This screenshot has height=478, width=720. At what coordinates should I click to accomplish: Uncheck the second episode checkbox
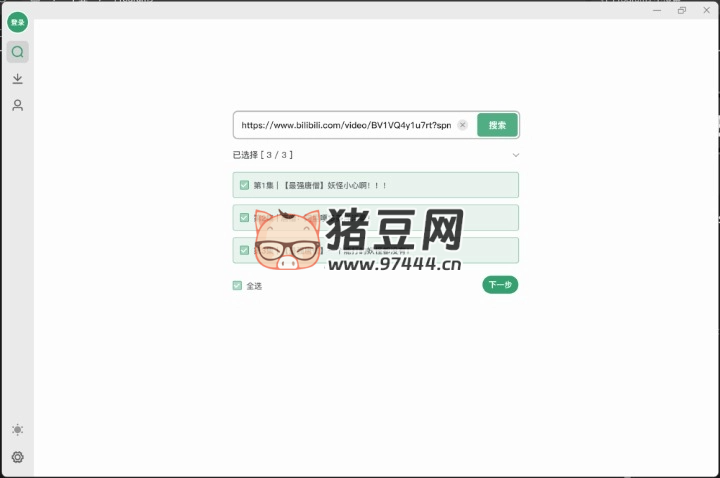(244, 217)
